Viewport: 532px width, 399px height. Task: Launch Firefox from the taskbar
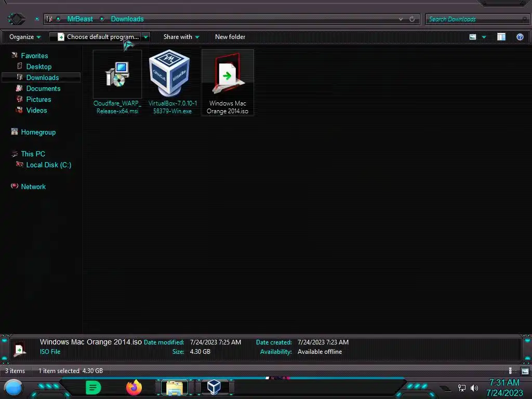(x=134, y=387)
